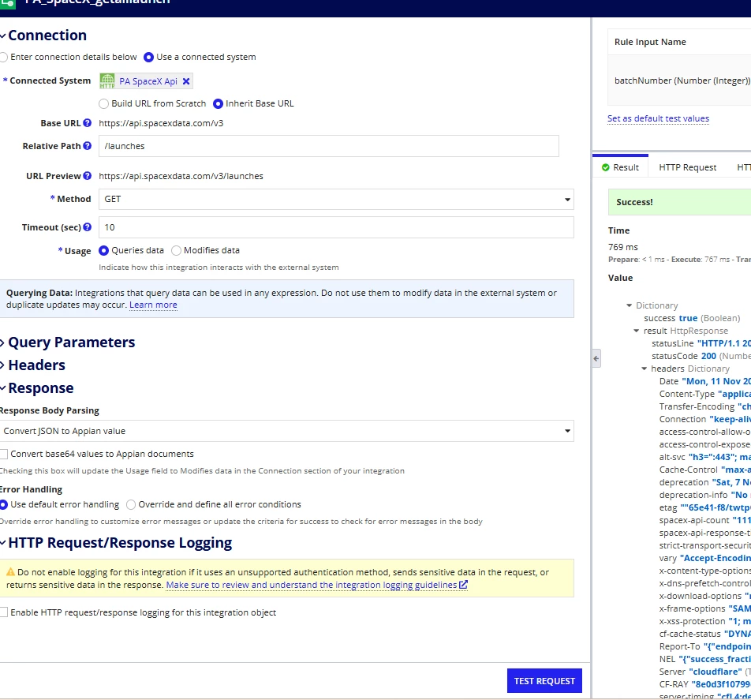Open Response Body Parsing dropdown
The height and width of the screenshot is (700, 751).
click(286, 431)
